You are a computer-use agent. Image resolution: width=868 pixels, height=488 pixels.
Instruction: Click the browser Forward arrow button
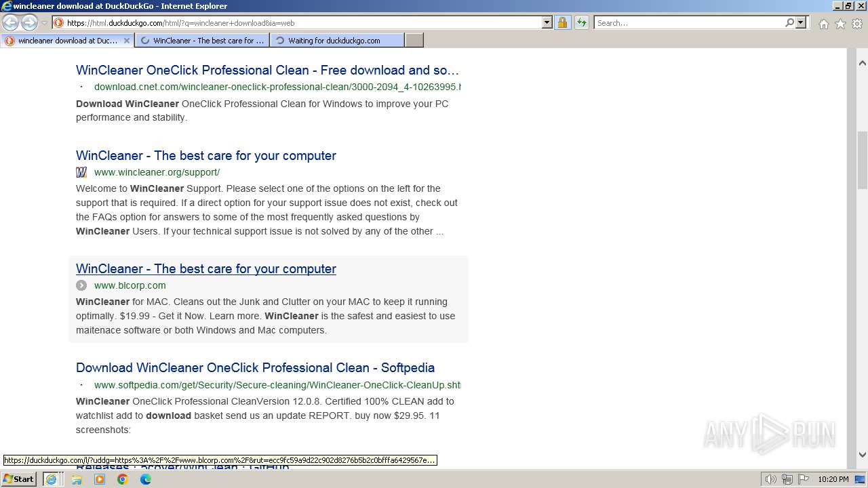28,23
